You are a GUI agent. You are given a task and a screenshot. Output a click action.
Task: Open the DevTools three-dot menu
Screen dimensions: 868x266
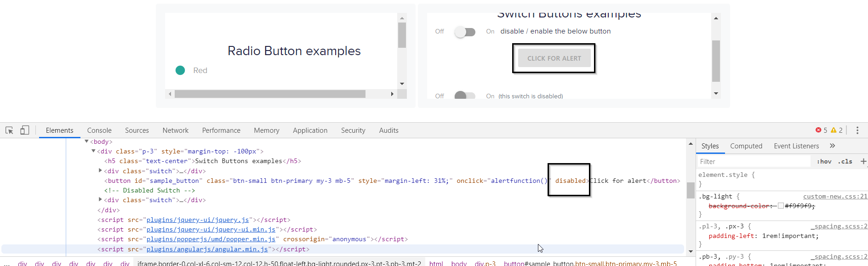click(x=857, y=130)
